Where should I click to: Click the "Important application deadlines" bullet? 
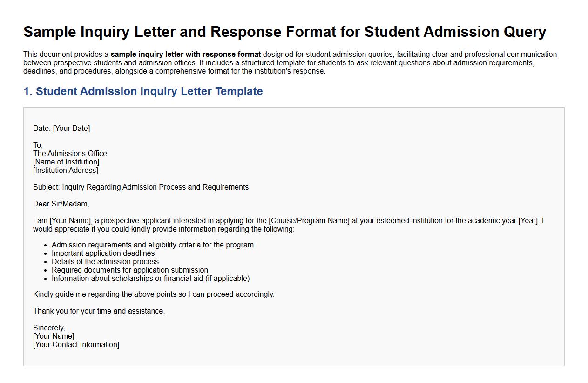[103, 253]
